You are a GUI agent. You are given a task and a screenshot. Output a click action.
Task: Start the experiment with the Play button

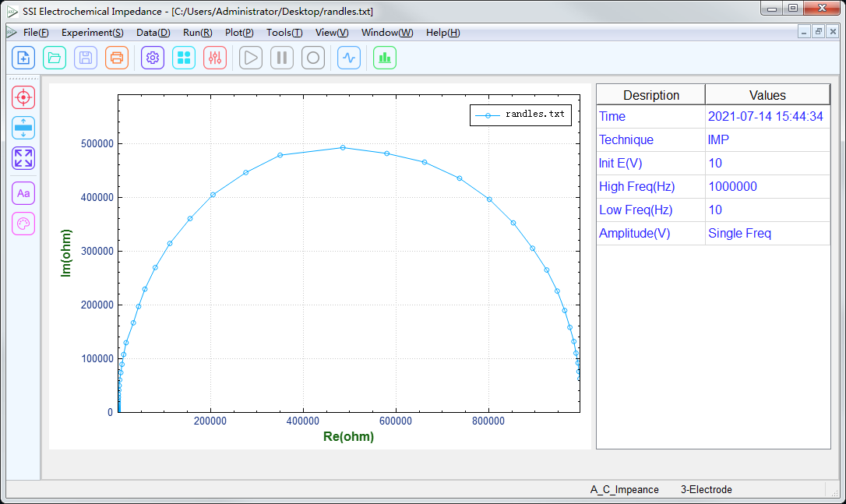tap(251, 58)
